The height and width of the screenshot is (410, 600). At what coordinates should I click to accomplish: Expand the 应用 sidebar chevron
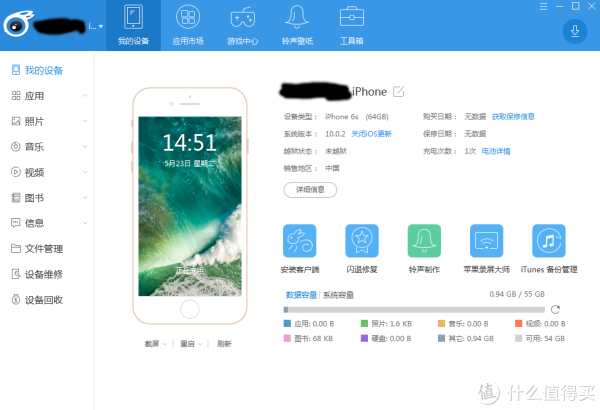click(85, 96)
